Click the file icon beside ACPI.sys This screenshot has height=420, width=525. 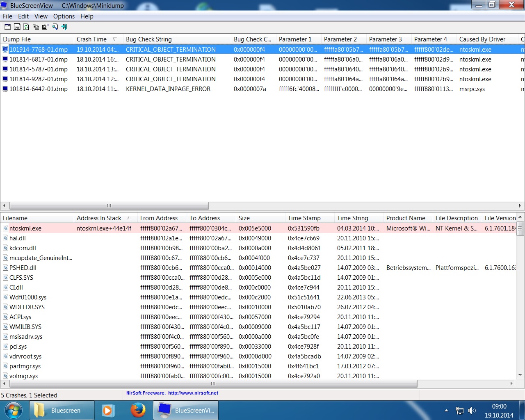[x=5, y=317]
